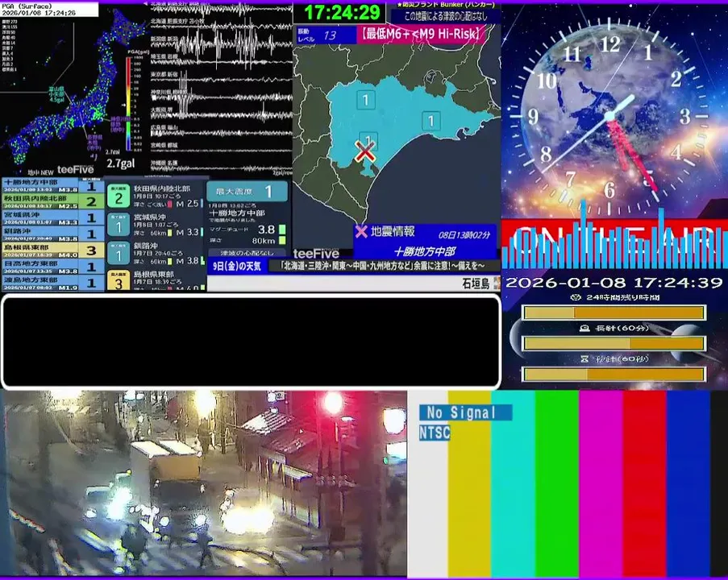Select intensity 1 badge on 釧路沖 card
728x580 pixels.
click(x=119, y=253)
